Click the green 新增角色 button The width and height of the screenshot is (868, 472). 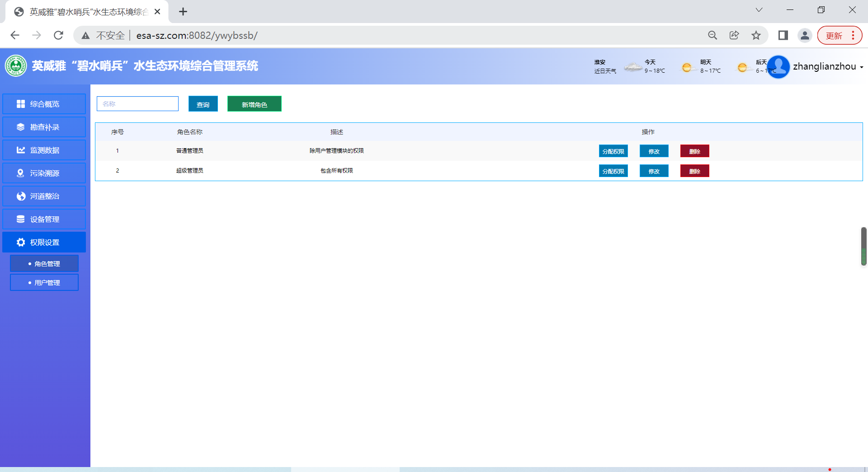254,104
